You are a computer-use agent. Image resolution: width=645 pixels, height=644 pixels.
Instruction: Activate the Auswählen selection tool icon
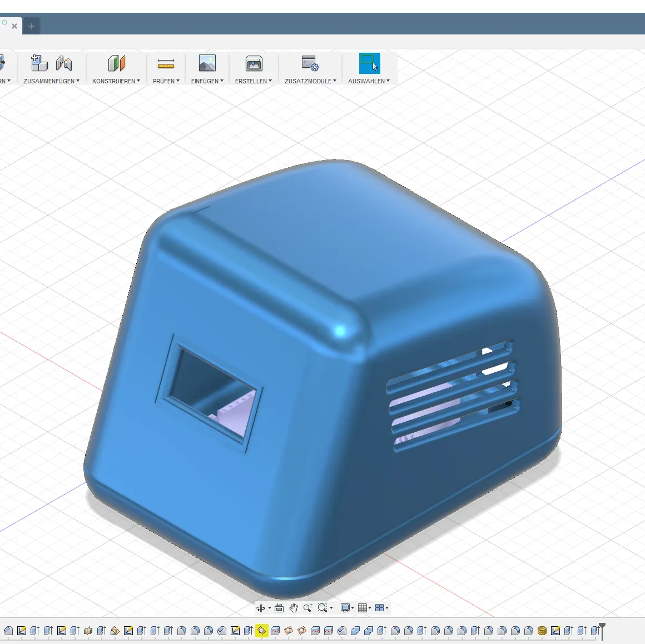(369, 63)
